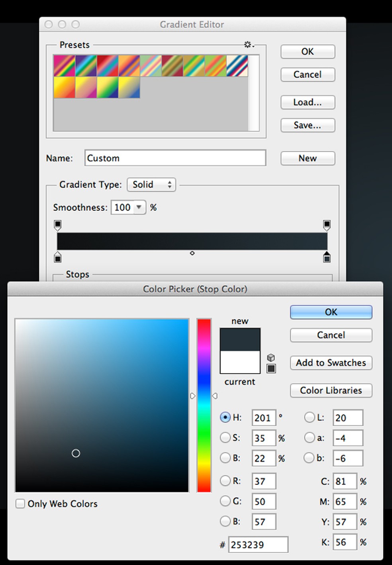Choose the first pink-green striped gradient preset
The height and width of the screenshot is (565, 392).
point(64,66)
